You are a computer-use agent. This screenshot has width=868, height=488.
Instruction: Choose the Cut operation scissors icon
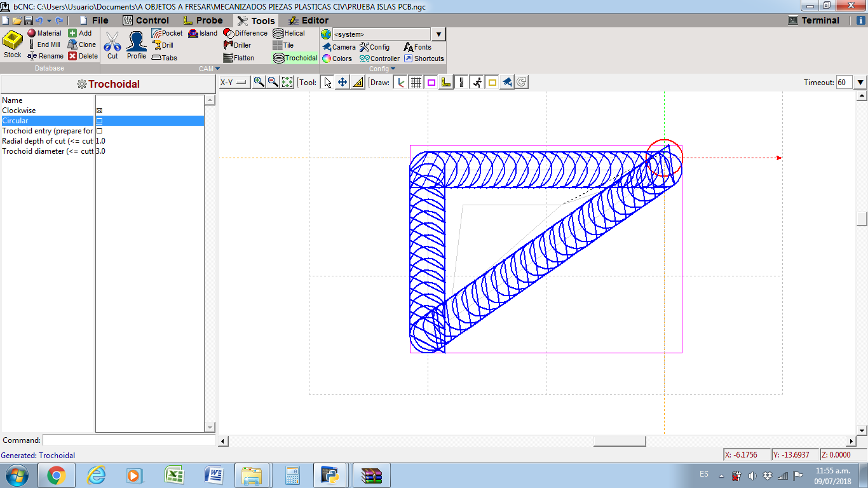pos(112,44)
